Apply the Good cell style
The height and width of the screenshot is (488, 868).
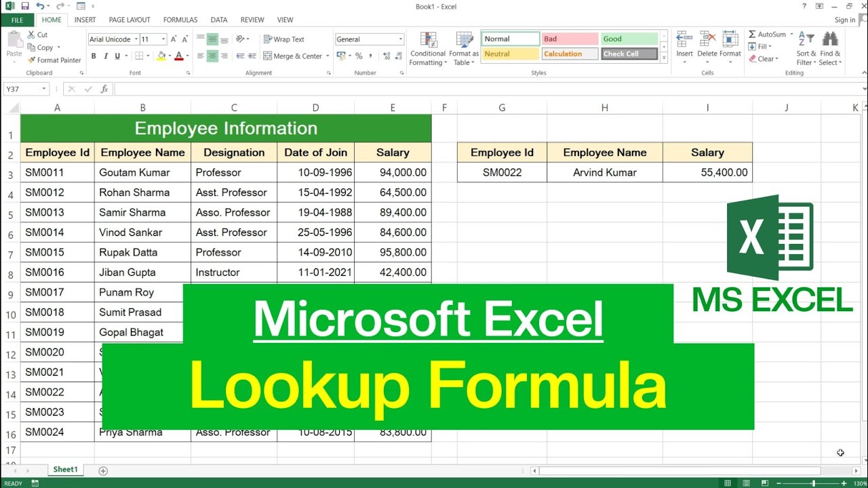(629, 39)
